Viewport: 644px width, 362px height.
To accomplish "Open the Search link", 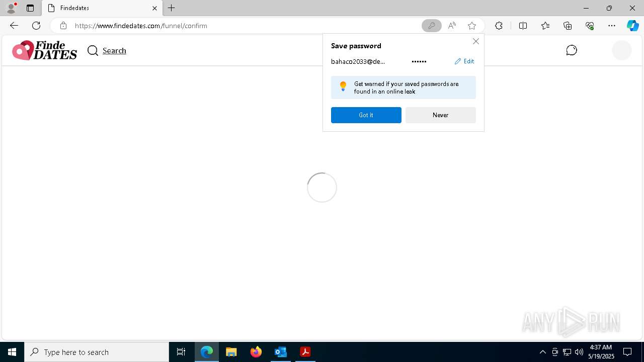I will [x=114, y=50].
